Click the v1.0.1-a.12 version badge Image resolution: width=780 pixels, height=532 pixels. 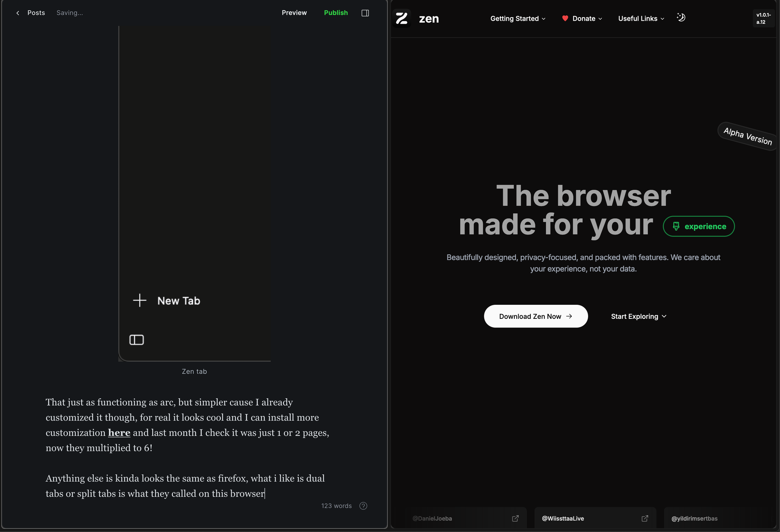point(763,18)
